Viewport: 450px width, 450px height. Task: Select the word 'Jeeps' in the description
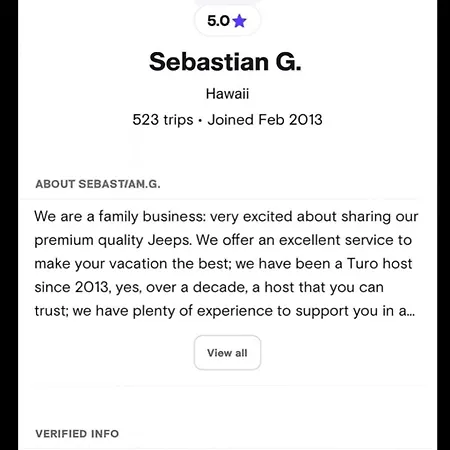pyautogui.click(x=170, y=240)
